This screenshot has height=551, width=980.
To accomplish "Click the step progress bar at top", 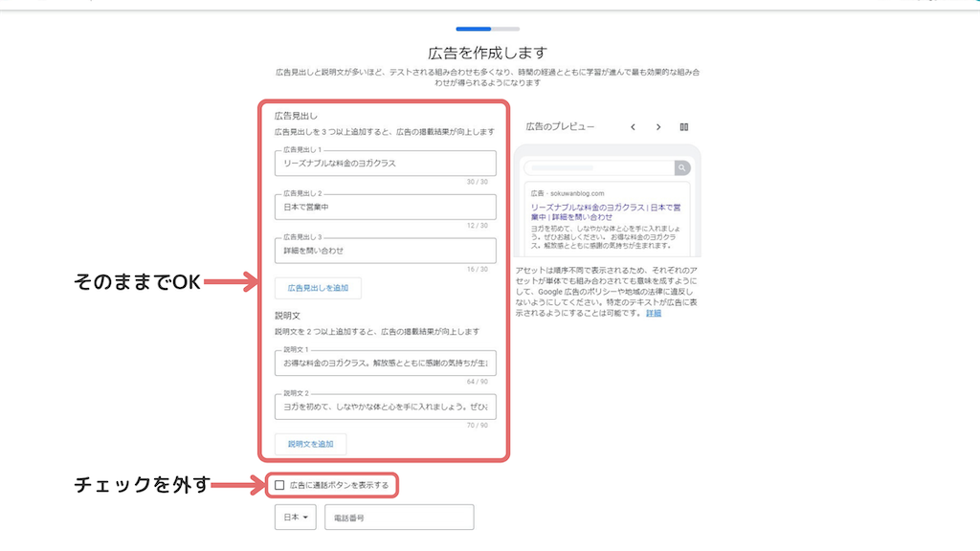I will coord(487,29).
